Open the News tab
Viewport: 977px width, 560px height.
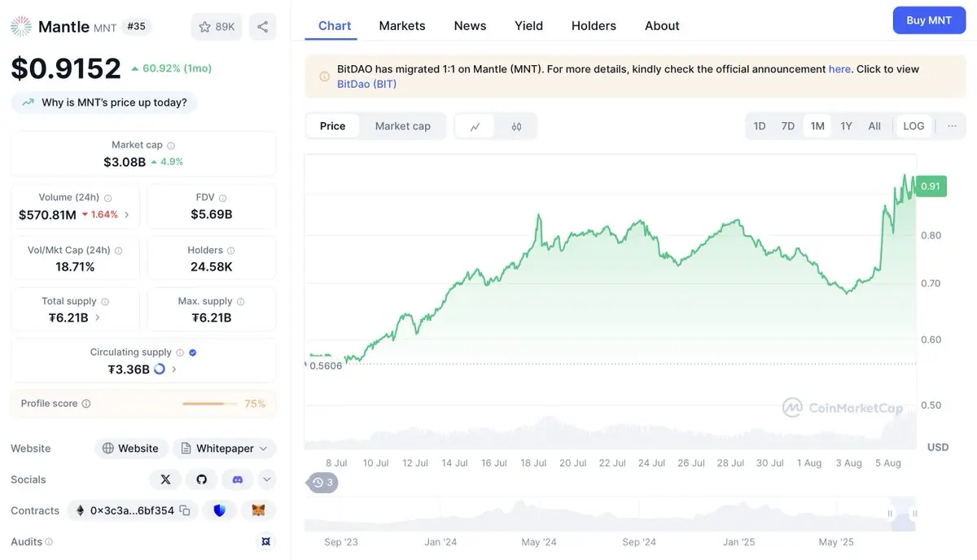(x=470, y=26)
